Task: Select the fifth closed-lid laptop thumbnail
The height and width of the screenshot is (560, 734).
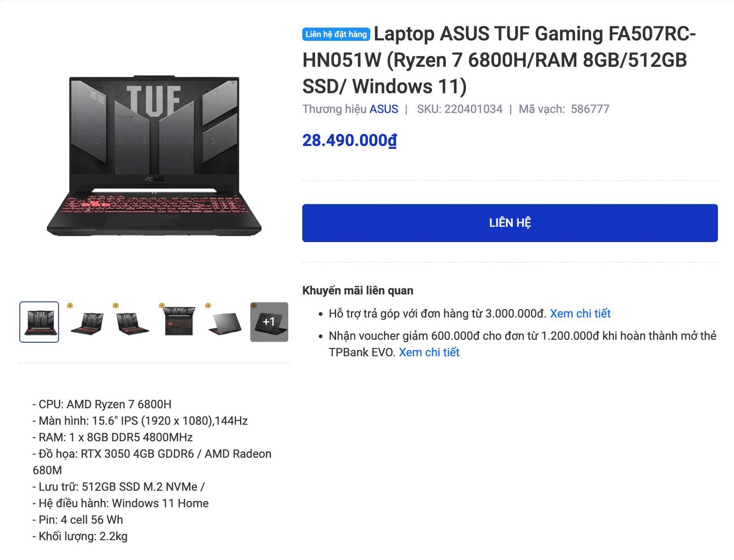Action: [x=224, y=322]
